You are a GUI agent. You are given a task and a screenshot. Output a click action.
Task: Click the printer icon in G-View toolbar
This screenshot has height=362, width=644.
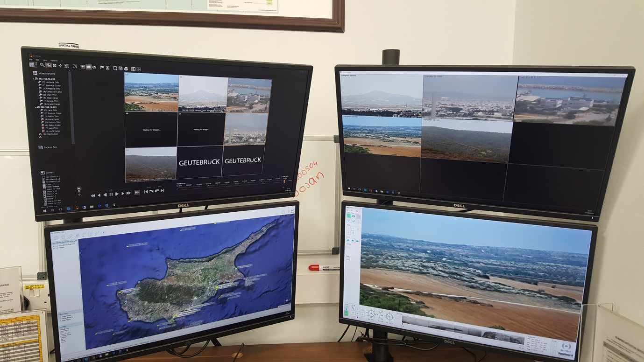(126, 69)
